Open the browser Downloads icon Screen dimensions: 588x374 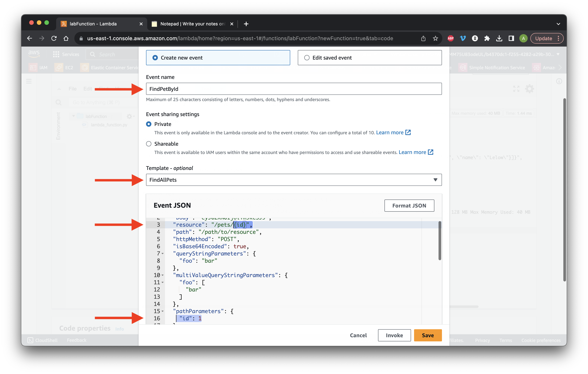499,38
